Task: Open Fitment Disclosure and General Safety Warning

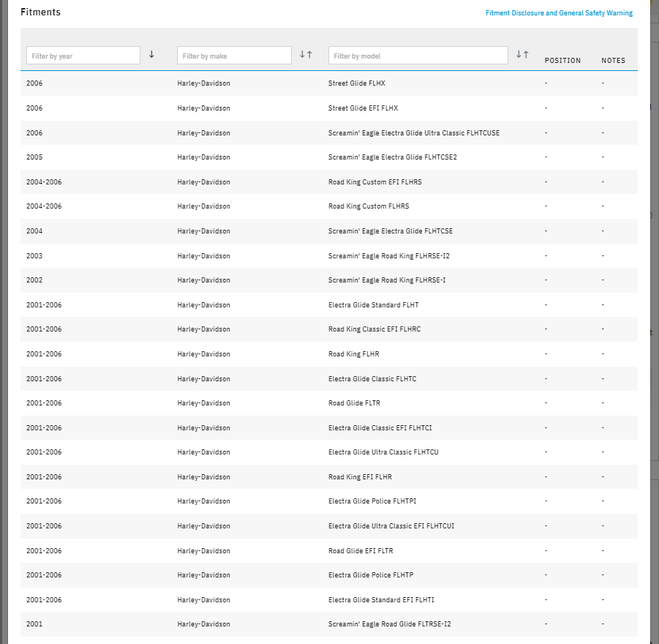Action: [559, 13]
